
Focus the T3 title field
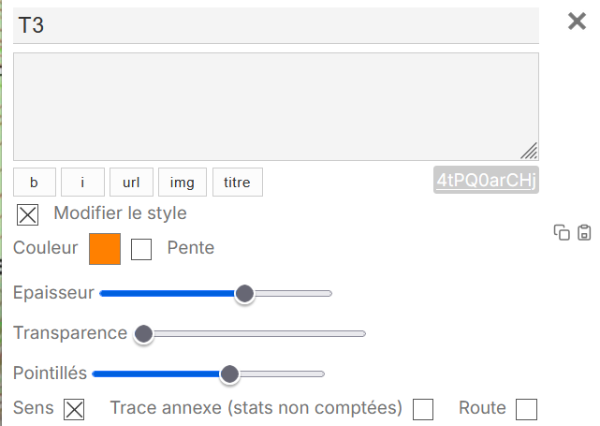(x=275, y=26)
